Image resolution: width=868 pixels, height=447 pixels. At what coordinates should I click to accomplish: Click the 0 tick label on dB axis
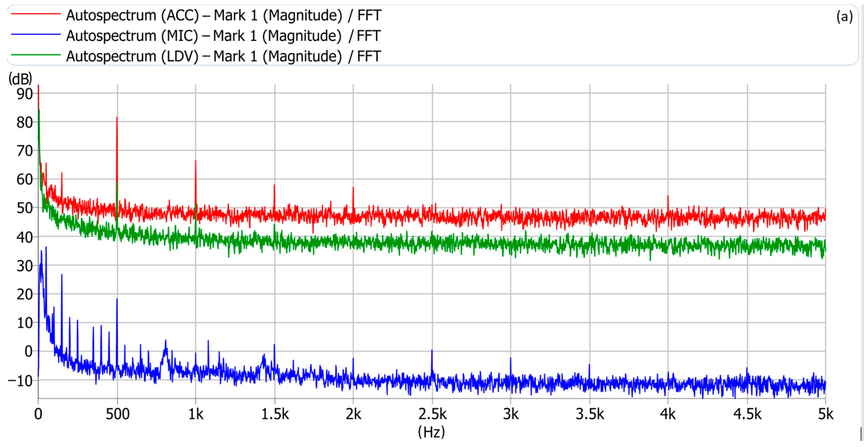pyautogui.click(x=29, y=352)
